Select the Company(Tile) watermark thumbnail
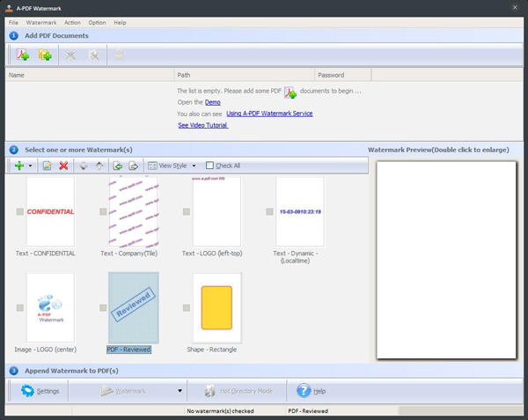This screenshot has width=528, height=420. pos(134,211)
